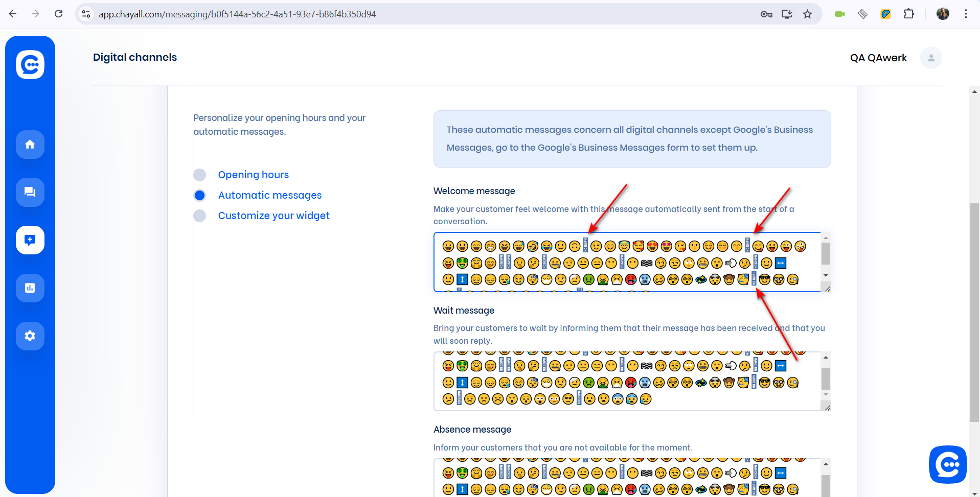Open the conversations chat icon in sidebar
The width and height of the screenshot is (980, 497).
point(30,192)
